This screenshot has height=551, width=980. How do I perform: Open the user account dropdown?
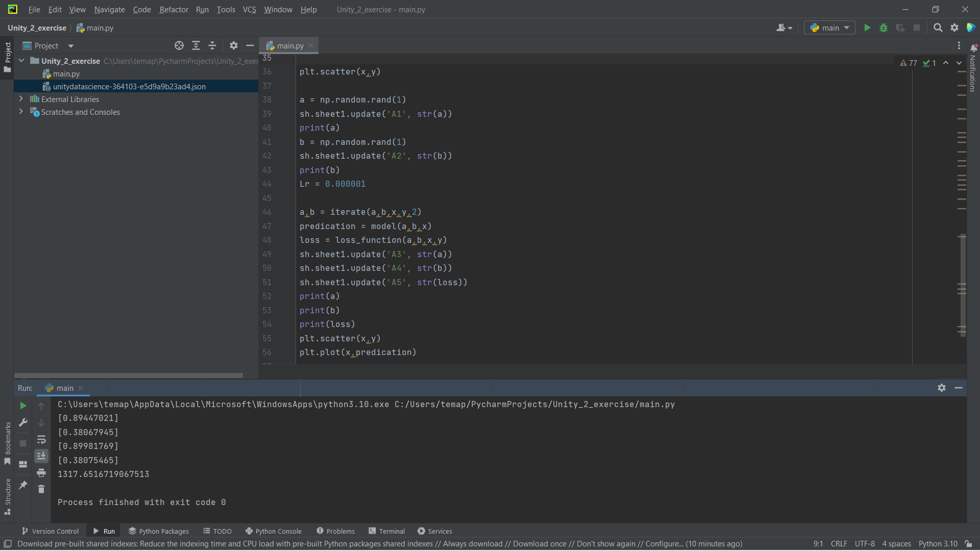[x=784, y=28]
